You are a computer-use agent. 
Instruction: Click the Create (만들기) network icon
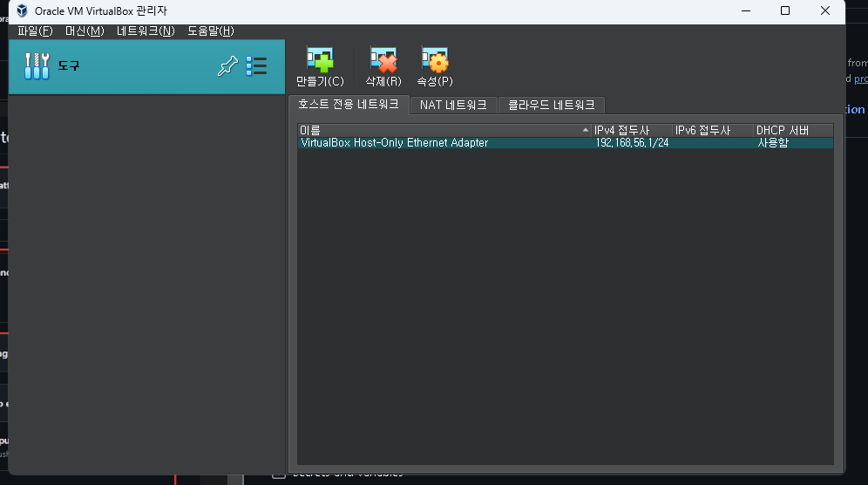pyautogui.click(x=320, y=60)
